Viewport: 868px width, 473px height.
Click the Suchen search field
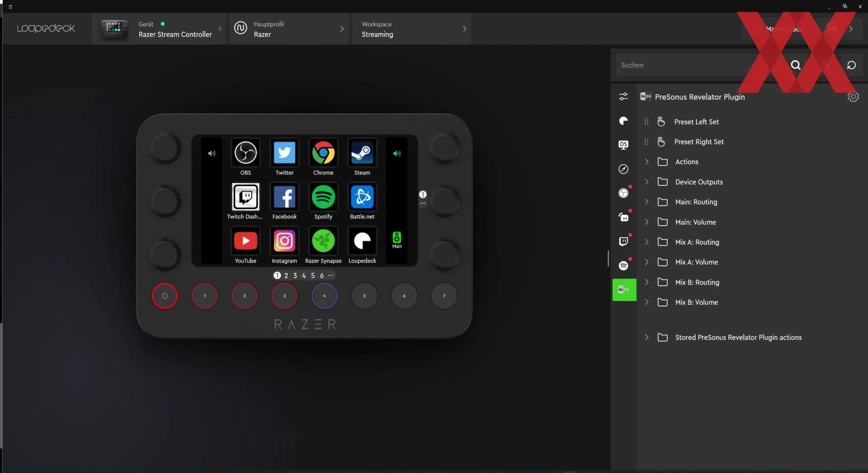(x=701, y=65)
